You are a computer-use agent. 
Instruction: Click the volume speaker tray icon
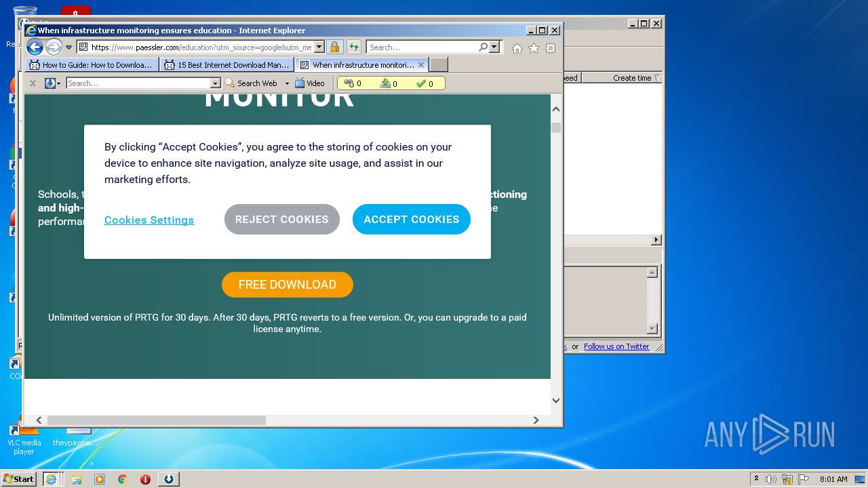[771, 479]
